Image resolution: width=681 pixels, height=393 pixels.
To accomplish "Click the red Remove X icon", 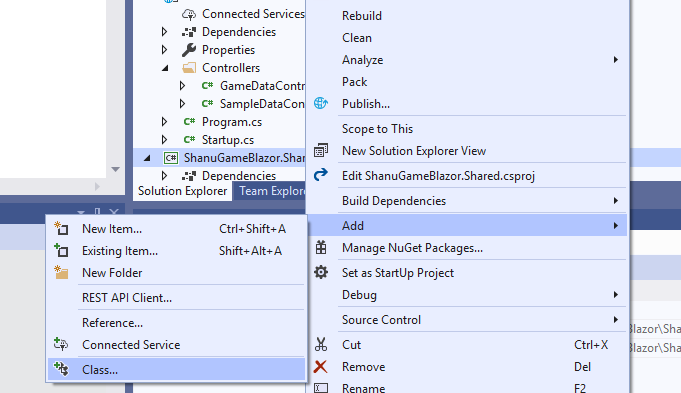I will 321,367.
